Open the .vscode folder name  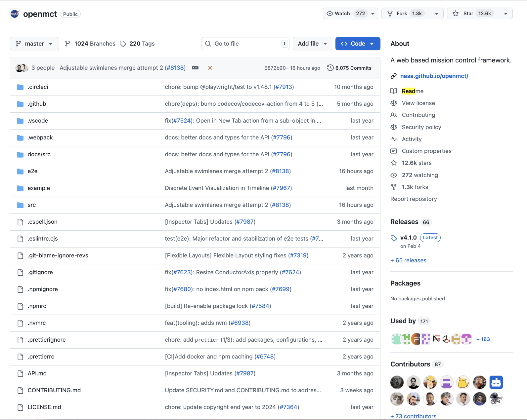tap(38, 121)
